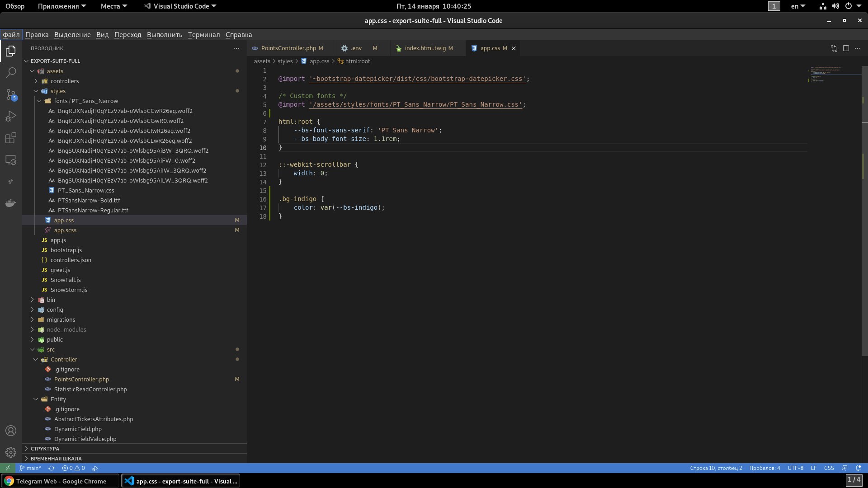
Task: Open the Extensions view
Action: 11,138
